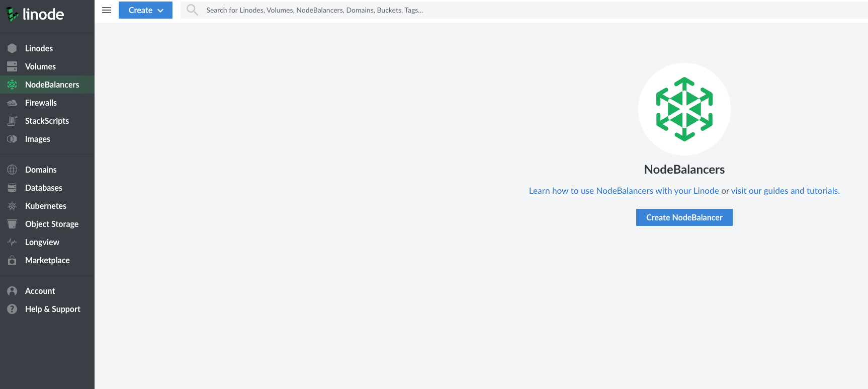Screen dimensions: 868x389
Task: Open Images in the sidebar
Action: coord(38,139)
